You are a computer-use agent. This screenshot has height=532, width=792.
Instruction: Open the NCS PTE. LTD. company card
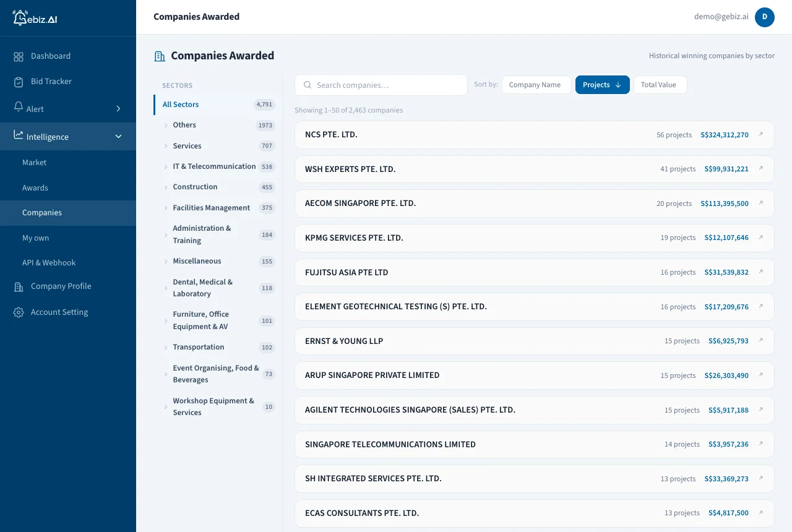(x=535, y=135)
